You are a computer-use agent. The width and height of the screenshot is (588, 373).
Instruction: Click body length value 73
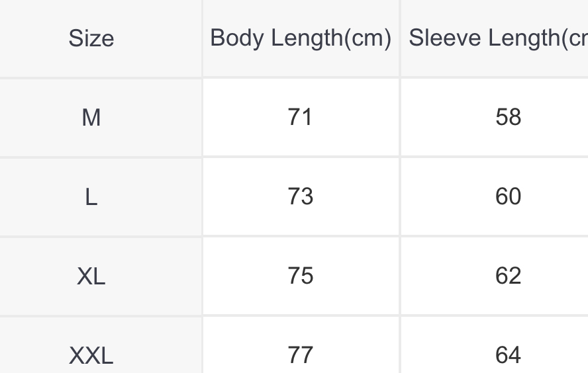300,196
